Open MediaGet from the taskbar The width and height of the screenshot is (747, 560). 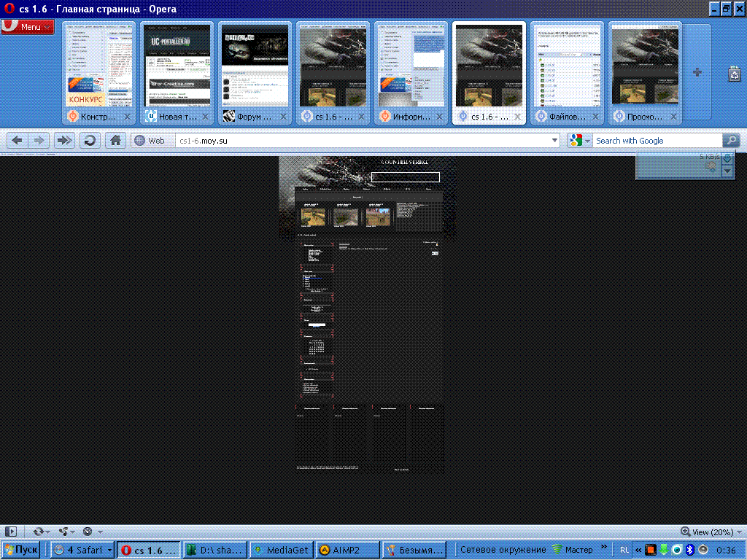(280, 550)
